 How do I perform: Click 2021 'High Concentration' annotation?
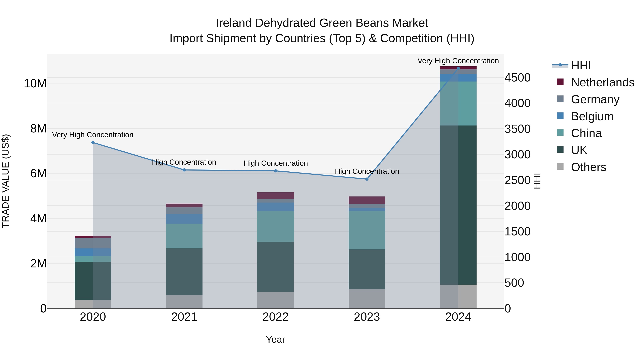point(184,162)
